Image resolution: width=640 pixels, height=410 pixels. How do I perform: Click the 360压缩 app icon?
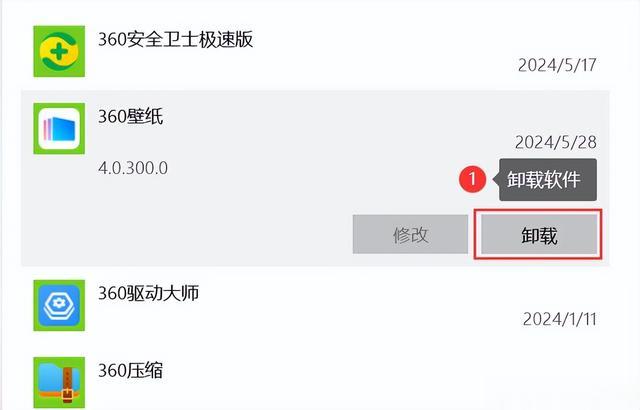pyautogui.click(x=59, y=383)
